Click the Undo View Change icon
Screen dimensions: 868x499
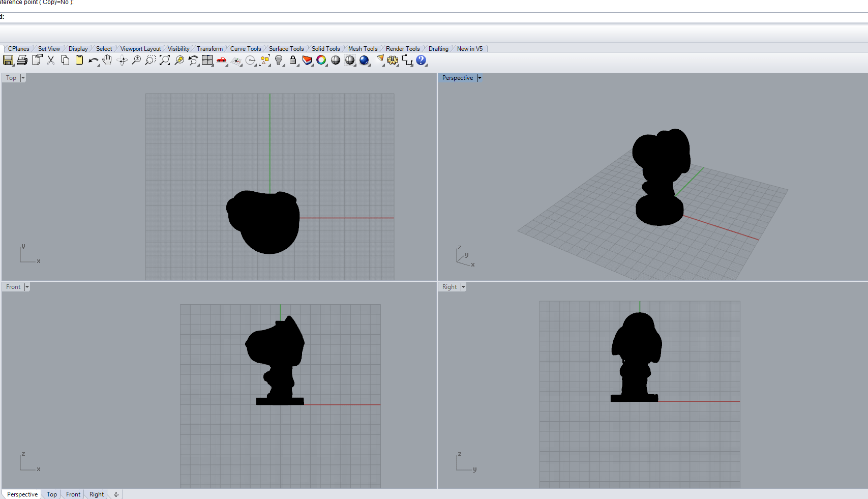tap(193, 60)
